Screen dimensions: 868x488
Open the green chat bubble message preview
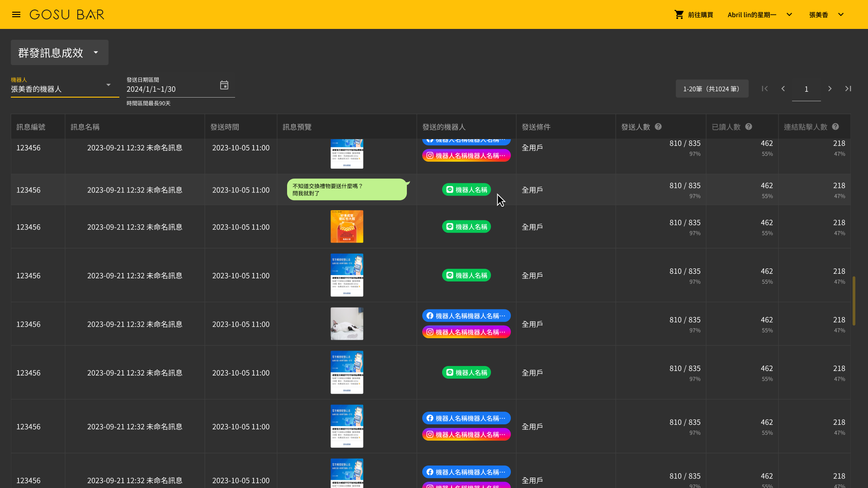coord(347,189)
